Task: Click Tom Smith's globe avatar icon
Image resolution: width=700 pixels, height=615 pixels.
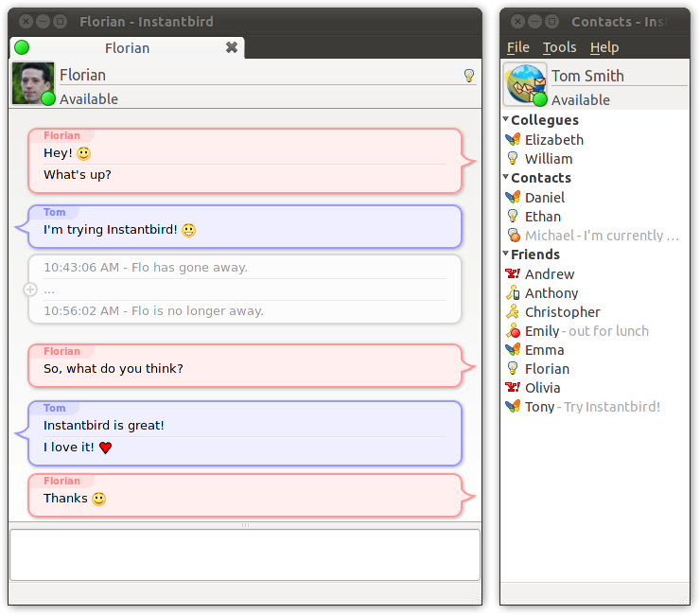Action: point(525,84)
